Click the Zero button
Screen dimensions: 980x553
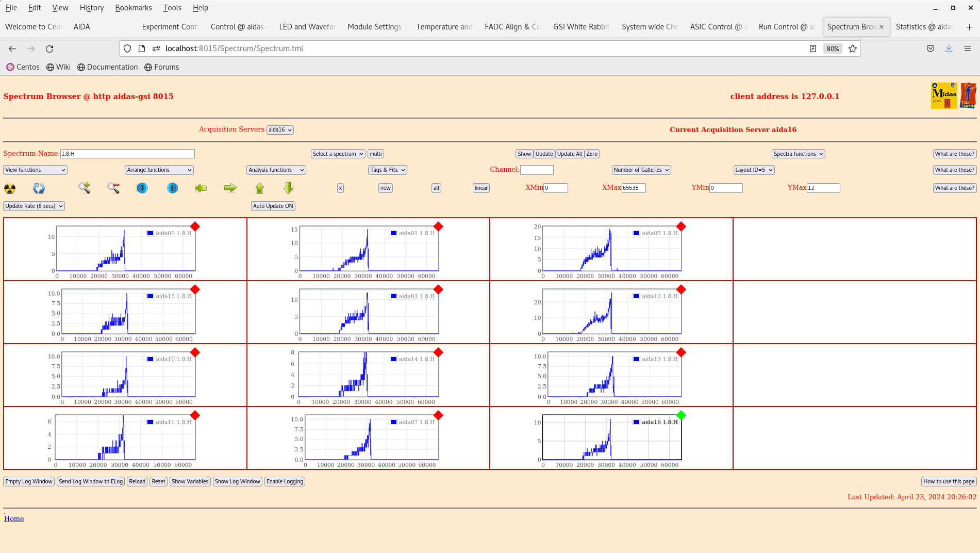(592, 154)
